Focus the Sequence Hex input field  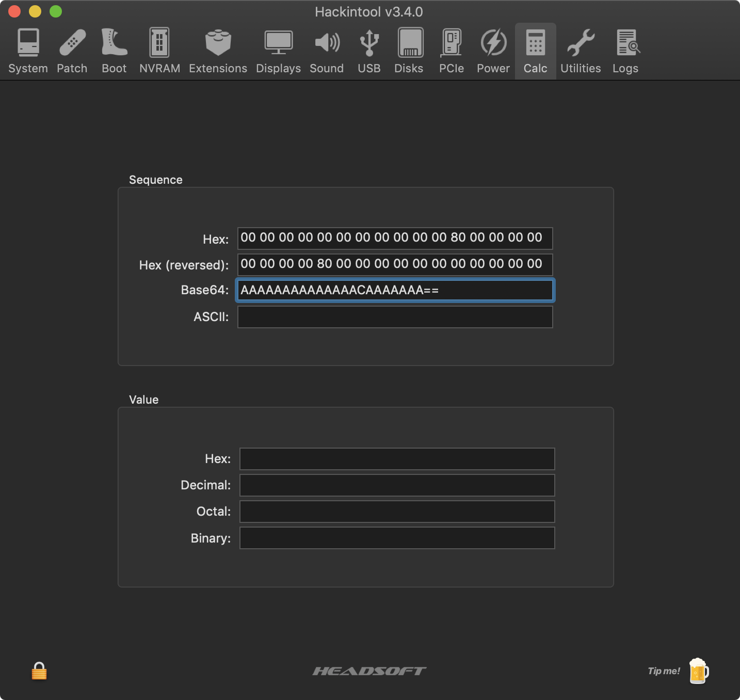[395, 238]
